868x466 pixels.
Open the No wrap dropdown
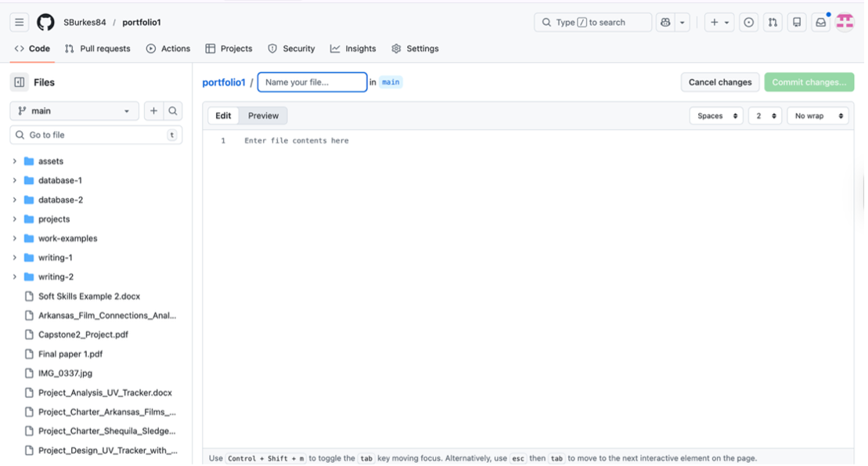pyautogui.click(x=818, y=116)
